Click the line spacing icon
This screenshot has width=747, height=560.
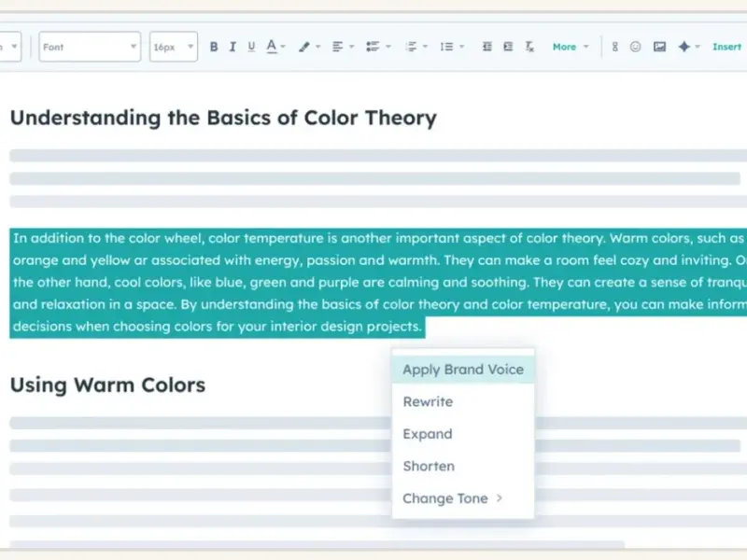(x=445, y=47)
